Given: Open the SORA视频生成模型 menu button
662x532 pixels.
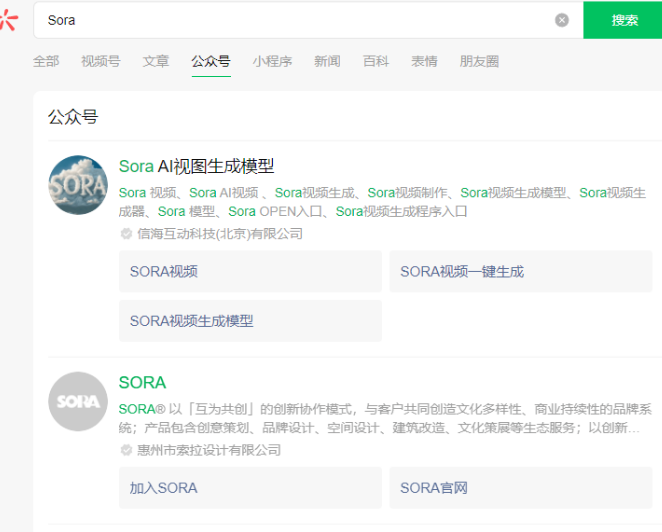Looking at the screenshot, I should point(250,321).
